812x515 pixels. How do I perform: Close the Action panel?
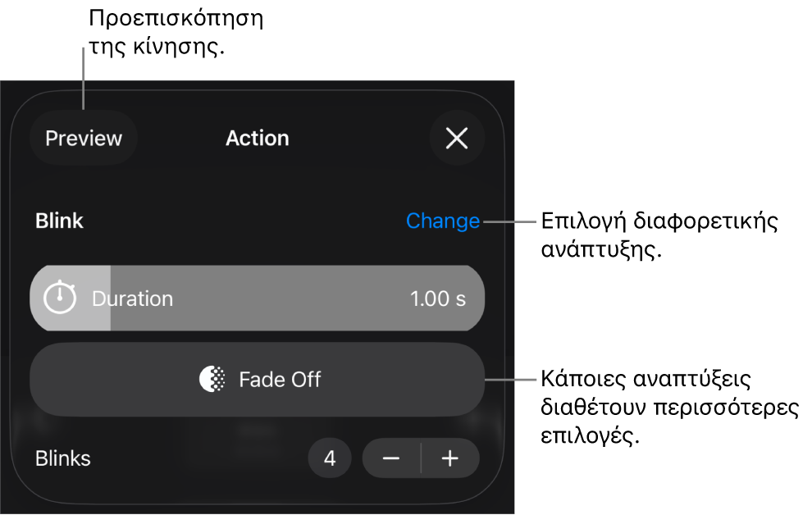(x=457, y=139)
